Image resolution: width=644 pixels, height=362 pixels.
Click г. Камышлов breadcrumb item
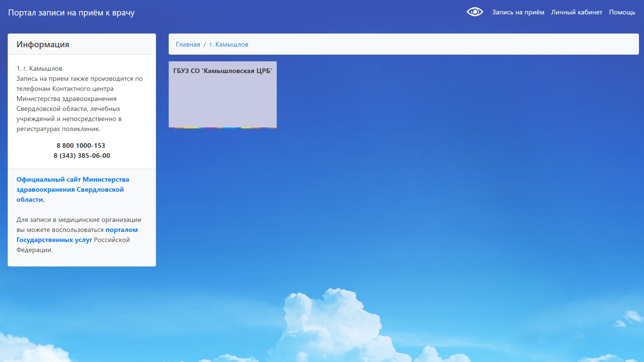tap(229, 44)
